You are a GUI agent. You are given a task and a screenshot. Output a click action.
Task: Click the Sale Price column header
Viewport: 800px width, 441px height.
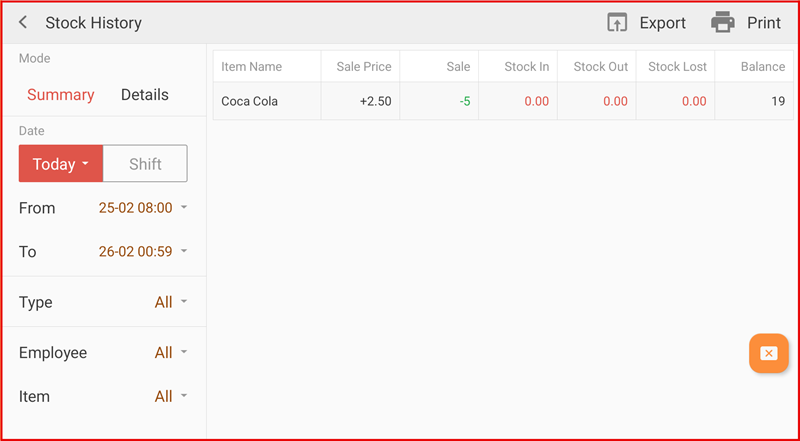click(363, 67)
